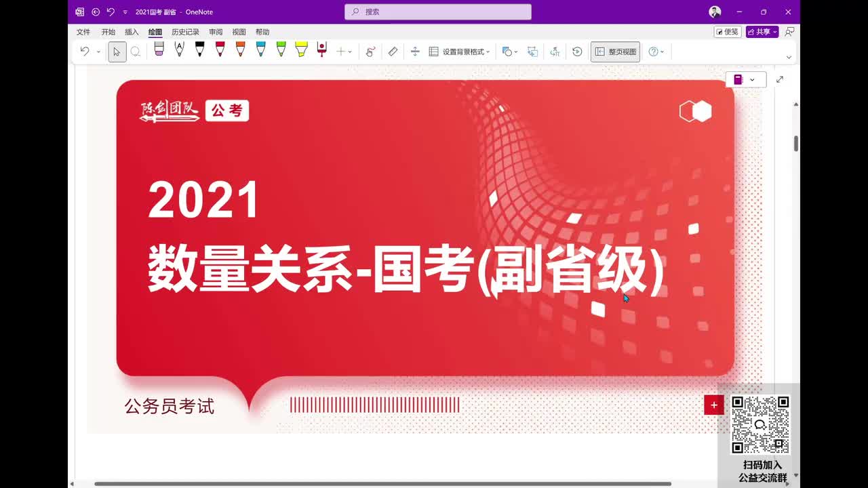Select the red pen
868x488 pixels.
point(220,49)
